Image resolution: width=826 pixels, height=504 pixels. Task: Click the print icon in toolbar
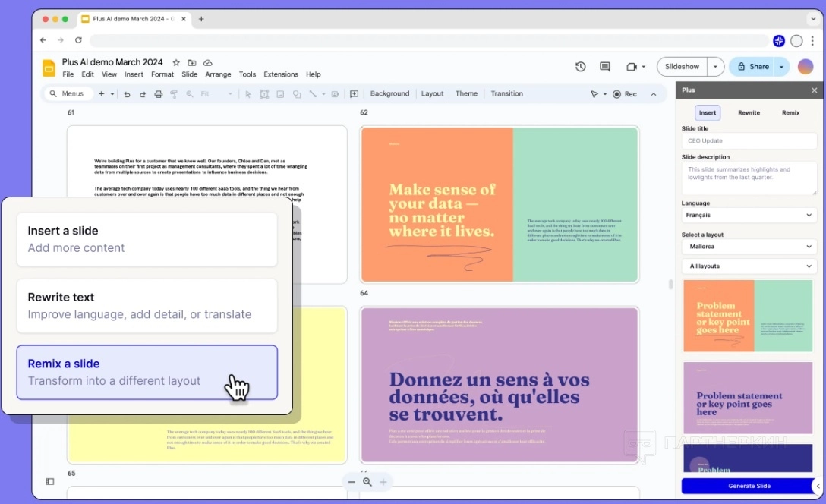click(x=158, y=94)
